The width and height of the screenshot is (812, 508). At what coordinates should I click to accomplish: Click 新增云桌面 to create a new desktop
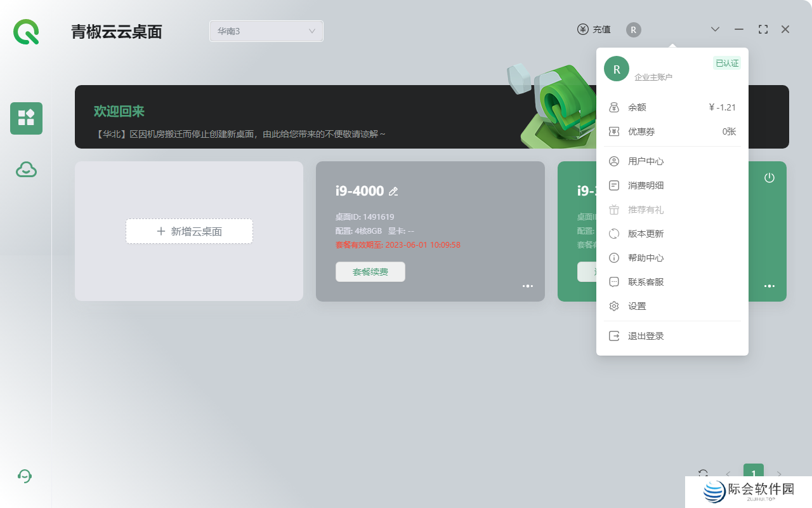tap(189, 231)
